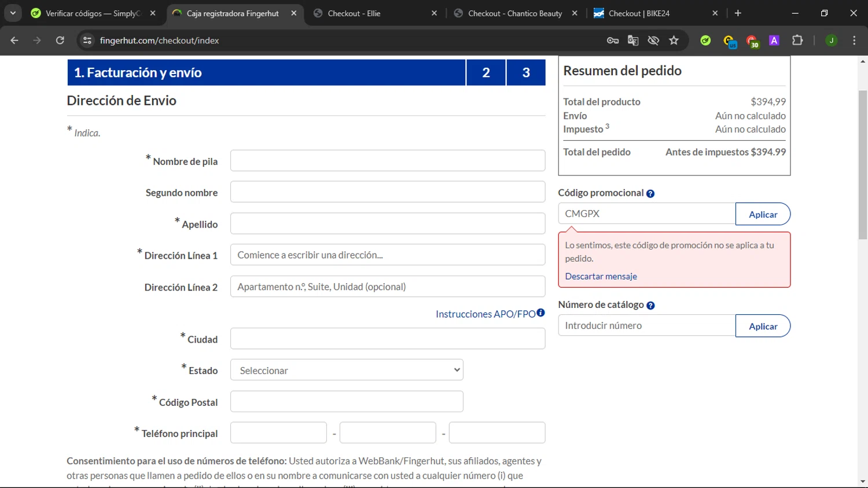Close the Verificar códigos tab
The width and height of the screenshot is (868, 488).
(153, 13)
